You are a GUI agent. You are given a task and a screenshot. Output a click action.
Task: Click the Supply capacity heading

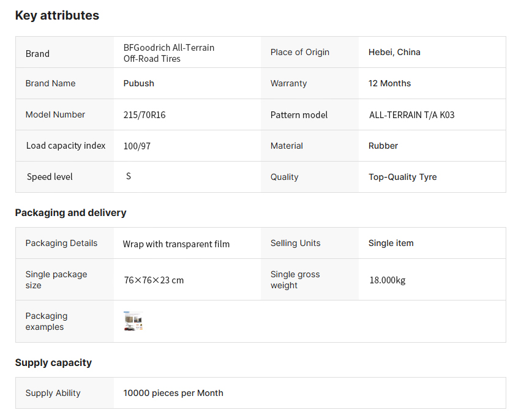click(x=53, y=363)
